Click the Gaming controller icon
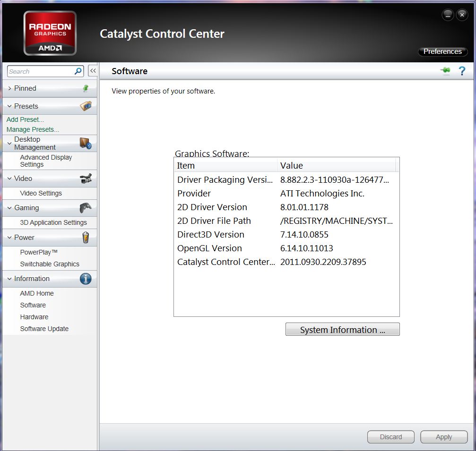Screen dimensions: 476x451 (86, 208)
